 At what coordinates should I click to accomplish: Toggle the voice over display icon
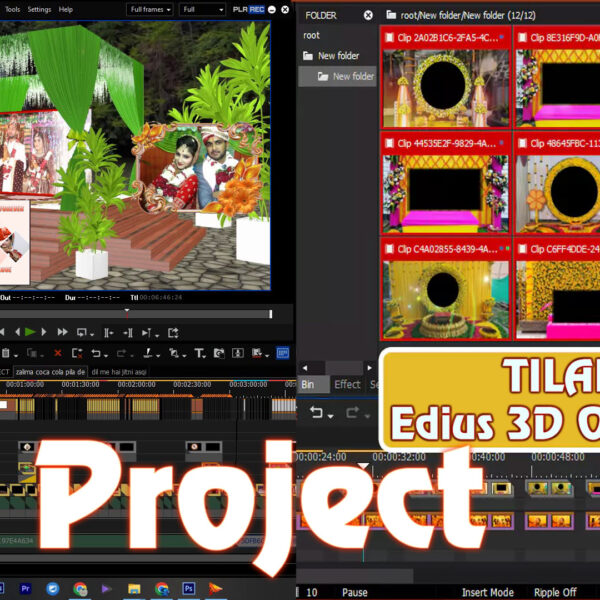point(219,353)
